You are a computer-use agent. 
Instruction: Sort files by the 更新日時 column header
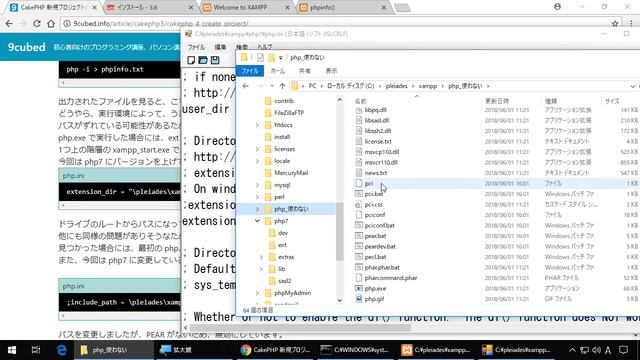[497, 101]
